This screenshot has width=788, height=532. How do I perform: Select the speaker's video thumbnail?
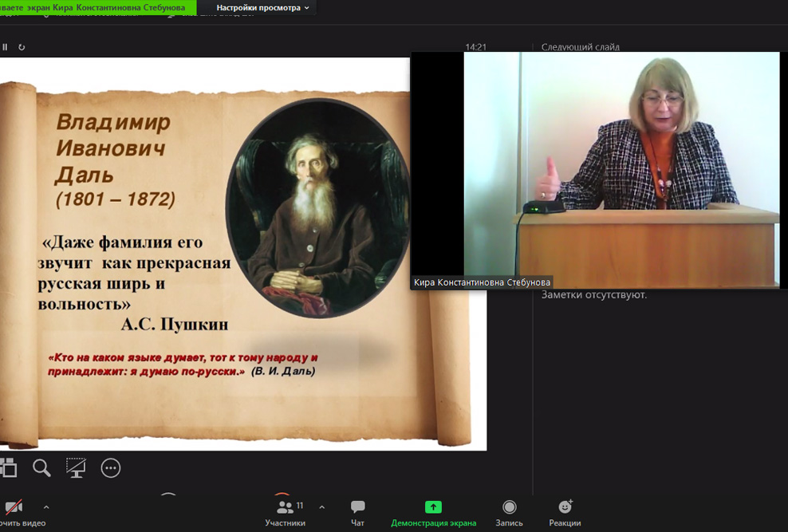[598, 167]
